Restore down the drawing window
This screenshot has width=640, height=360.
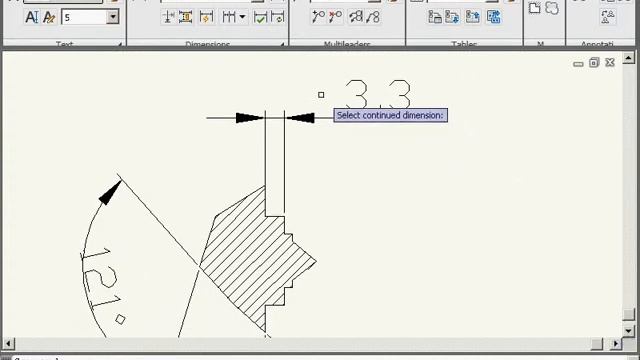coord(594,62)
